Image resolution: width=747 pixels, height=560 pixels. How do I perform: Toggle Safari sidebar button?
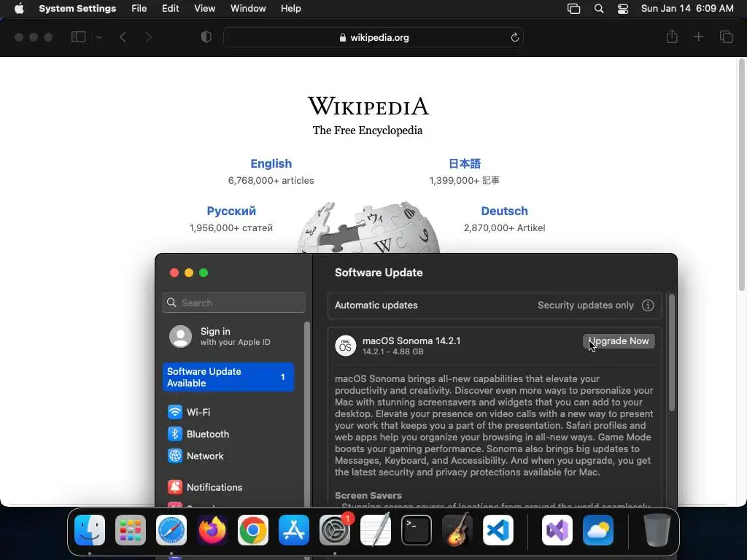click(78, 37)
